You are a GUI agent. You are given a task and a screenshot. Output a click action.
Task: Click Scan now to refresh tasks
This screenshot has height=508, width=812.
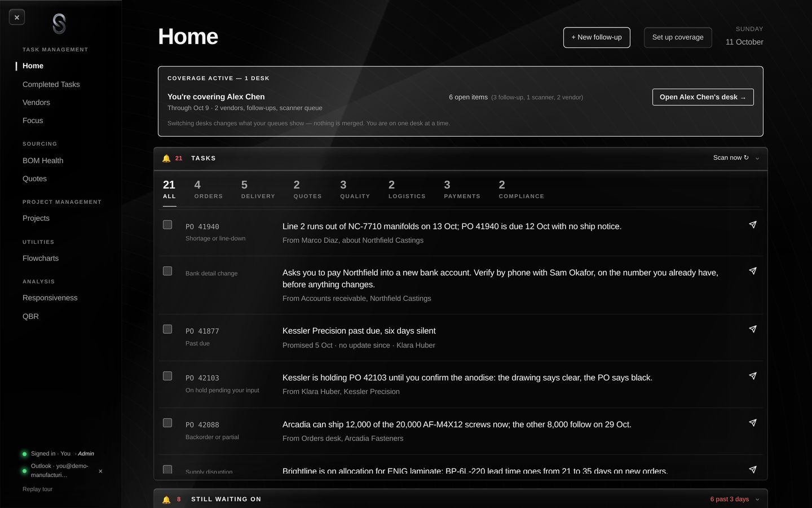point(731,158)
